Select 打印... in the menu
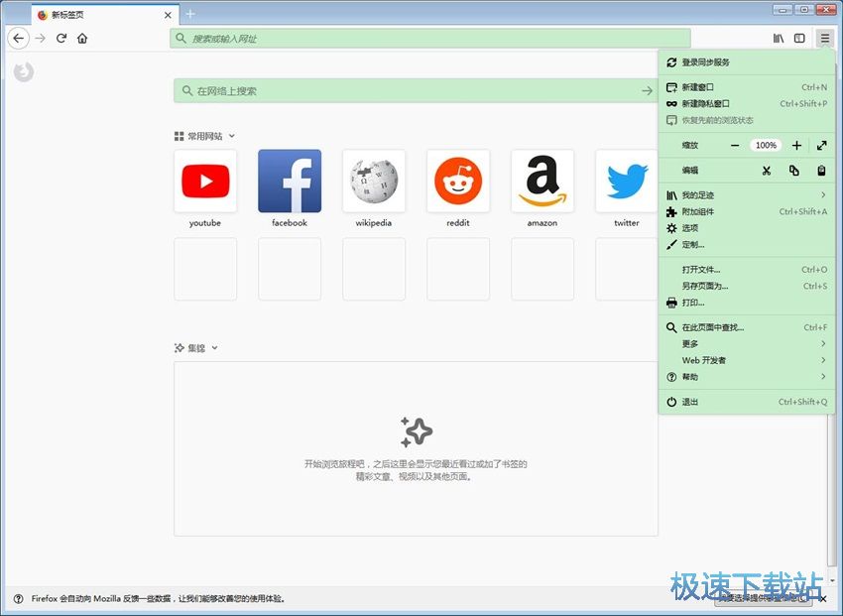 (747, 303)
